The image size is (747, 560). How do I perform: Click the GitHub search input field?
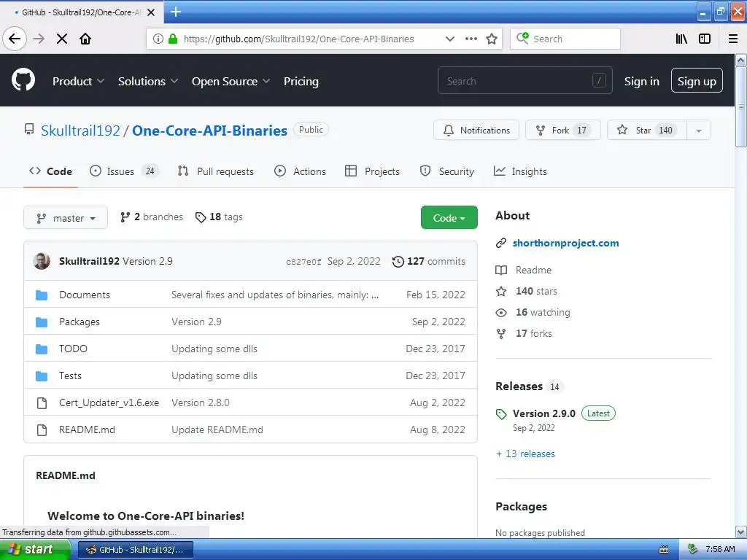525,80
